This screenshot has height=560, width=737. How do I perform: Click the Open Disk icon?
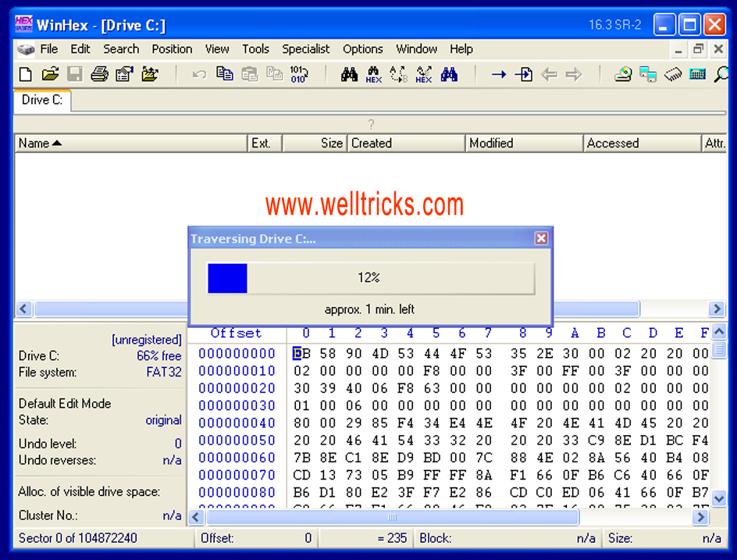[x=623, y=74]
